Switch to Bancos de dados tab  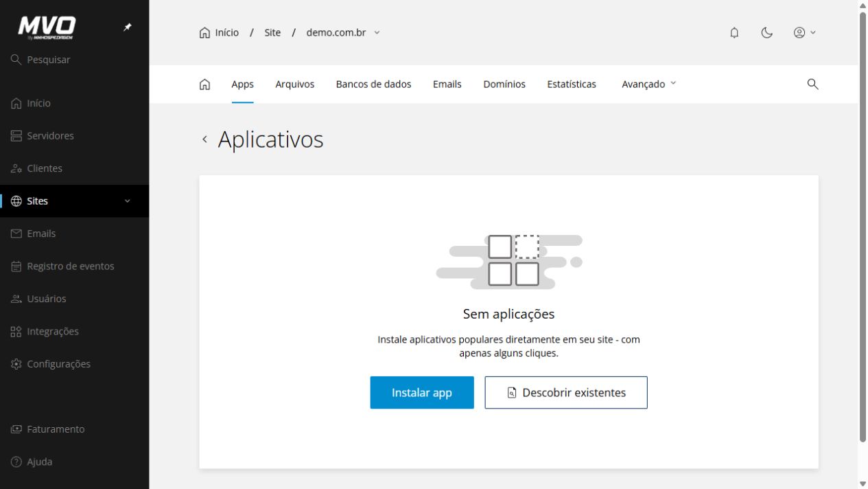coord(373,84)
